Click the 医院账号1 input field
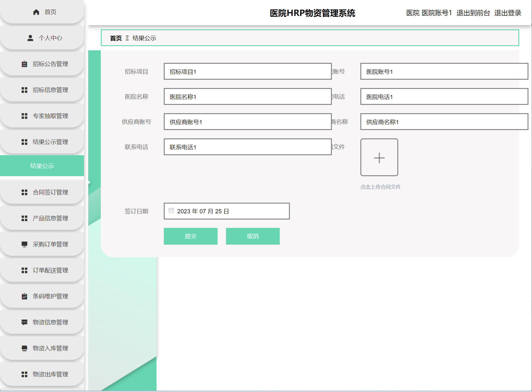This screenshot has height=392, width=532. coord(444,71)
